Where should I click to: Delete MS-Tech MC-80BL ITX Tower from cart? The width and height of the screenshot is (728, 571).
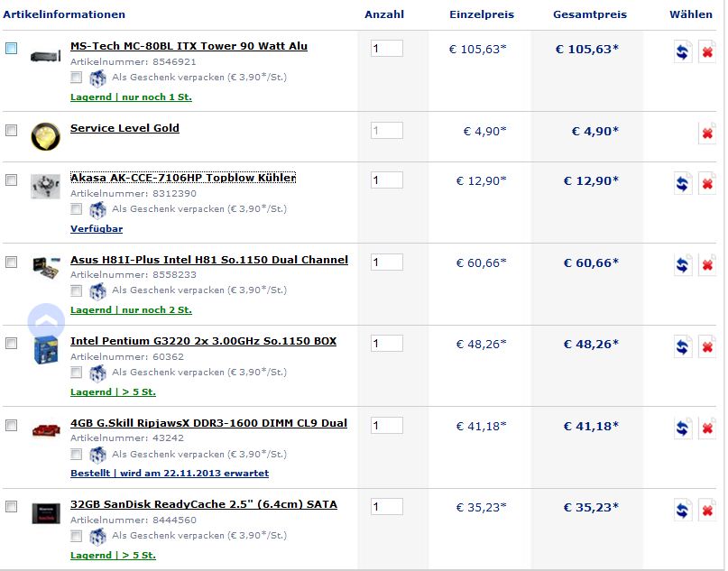(707, 51)
